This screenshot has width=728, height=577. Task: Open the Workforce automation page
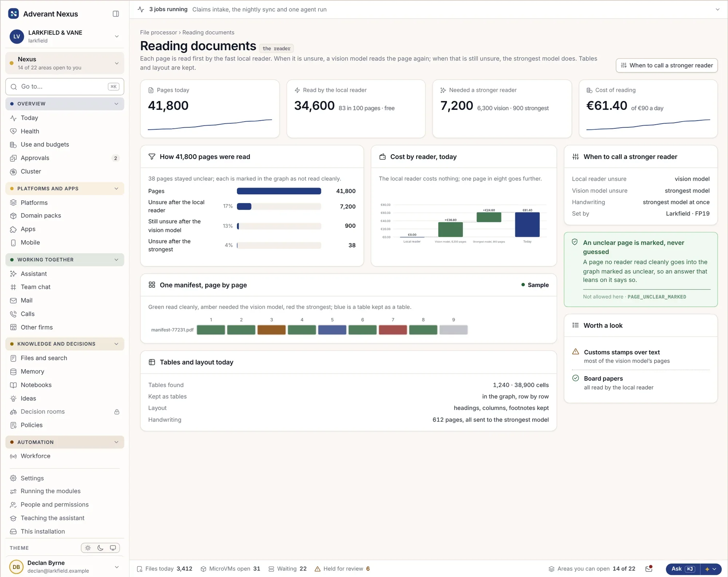(65, 456)
